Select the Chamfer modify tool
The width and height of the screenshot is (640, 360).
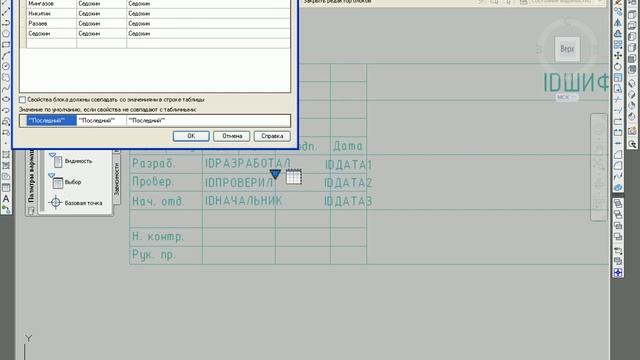(x=618, y=155)
